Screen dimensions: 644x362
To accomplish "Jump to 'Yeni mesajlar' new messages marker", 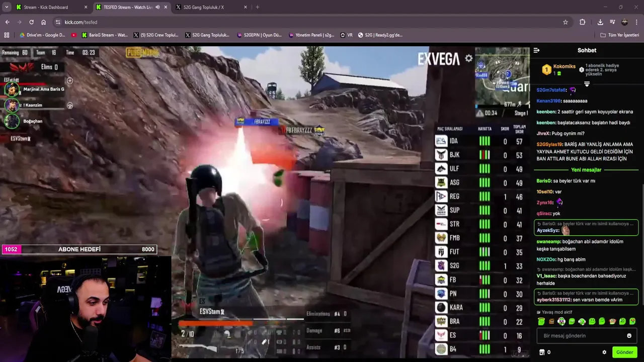I will [586, 170].
